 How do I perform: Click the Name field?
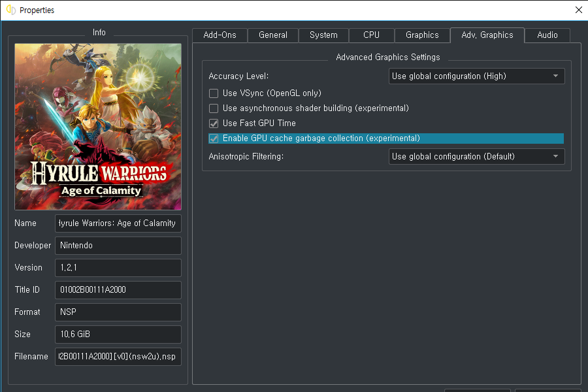118,223
